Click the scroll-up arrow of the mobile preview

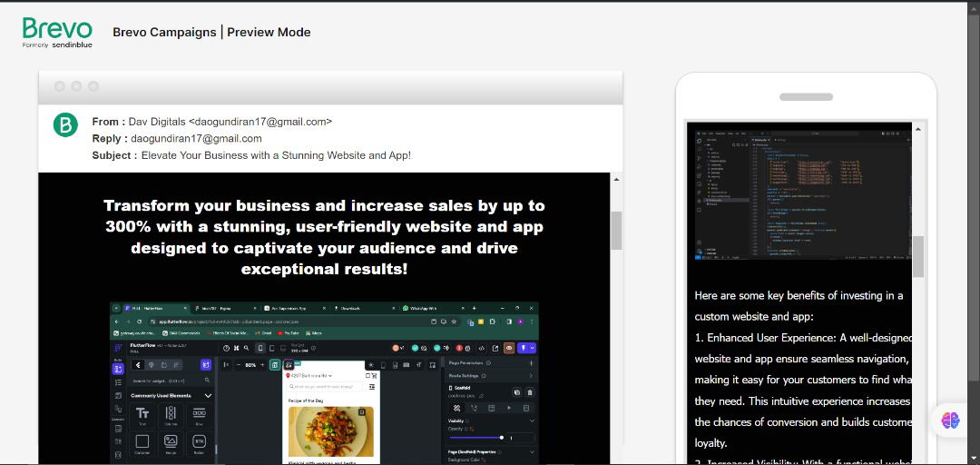click(x=917, y=129)
